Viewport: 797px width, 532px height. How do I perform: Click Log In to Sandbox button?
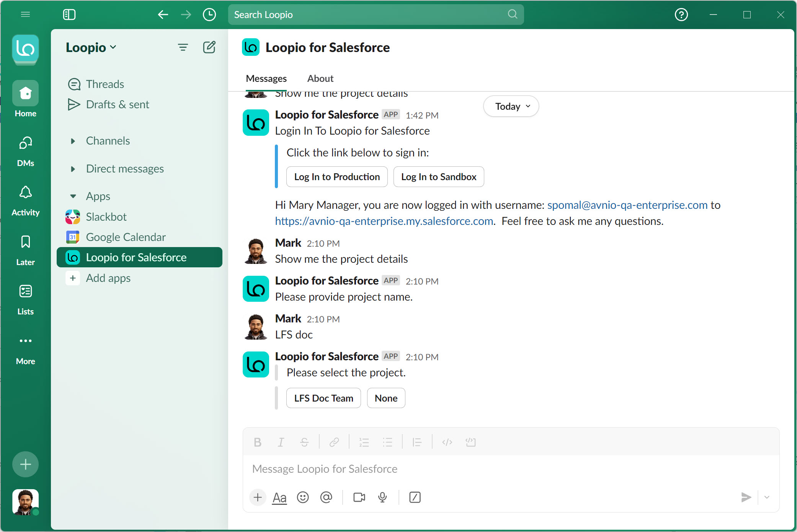coord(439,177)
